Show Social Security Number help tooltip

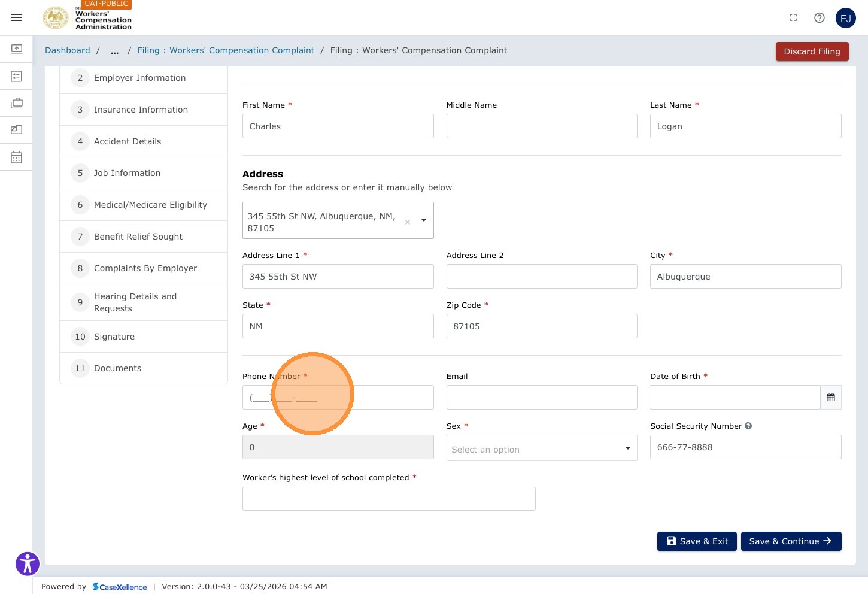tap(748, 426)
